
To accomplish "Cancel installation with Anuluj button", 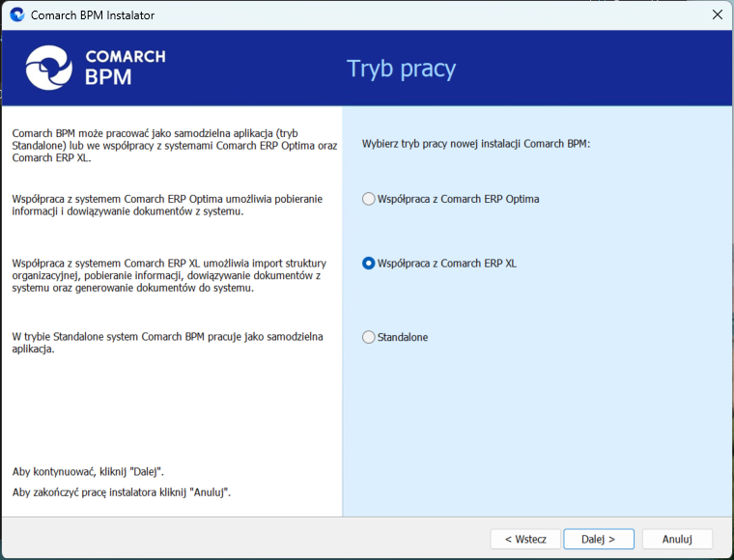I will [x=677, y=539].
